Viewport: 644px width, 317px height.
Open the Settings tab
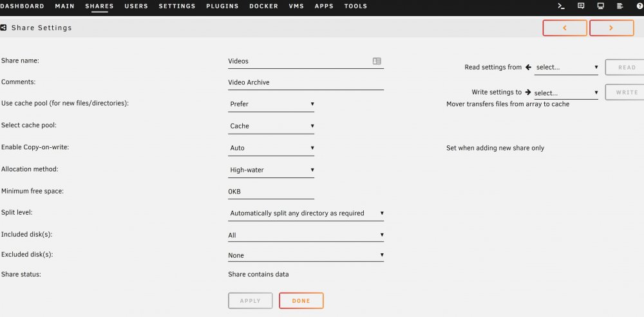click(177, 6)
